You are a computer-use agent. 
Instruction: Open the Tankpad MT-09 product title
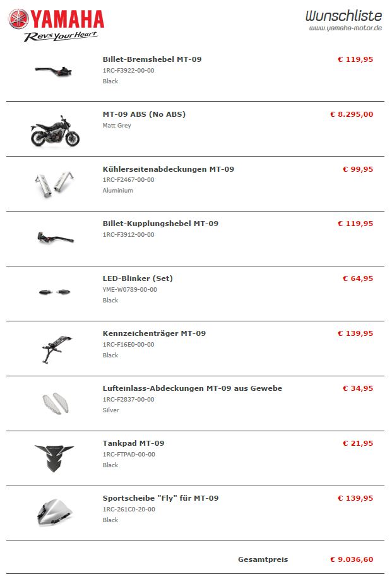click(x=133, y=443)
